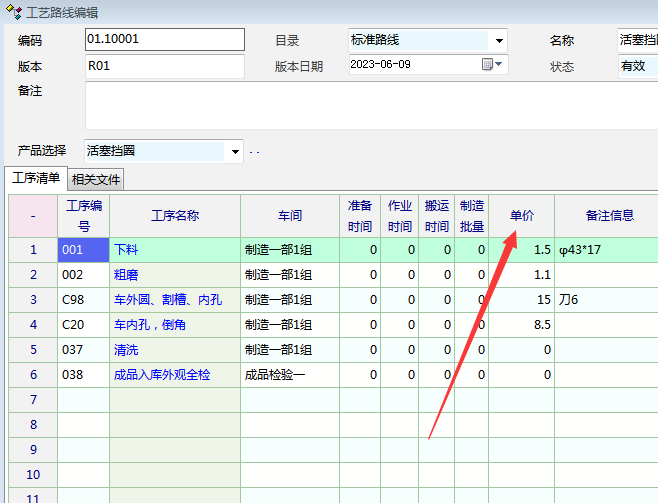Click the 单价 cell showing 8.5
The height and width of the screenshot is (503, 658).
pos(521,325)
